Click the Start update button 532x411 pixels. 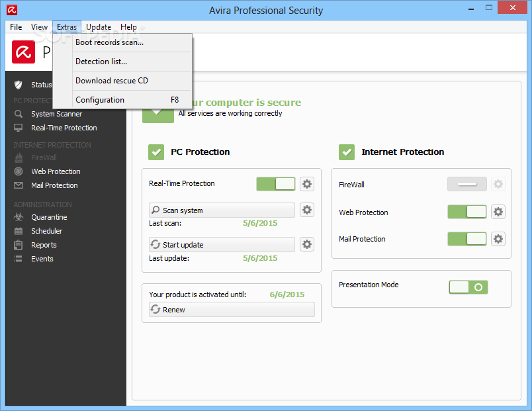click(222, 244)
